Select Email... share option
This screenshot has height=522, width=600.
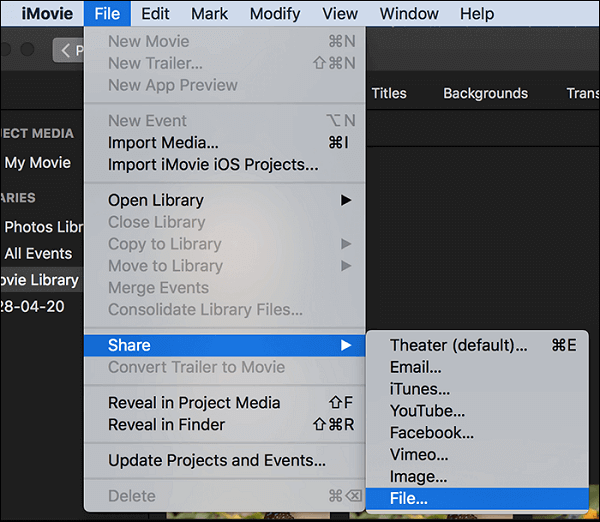[415, 367]
